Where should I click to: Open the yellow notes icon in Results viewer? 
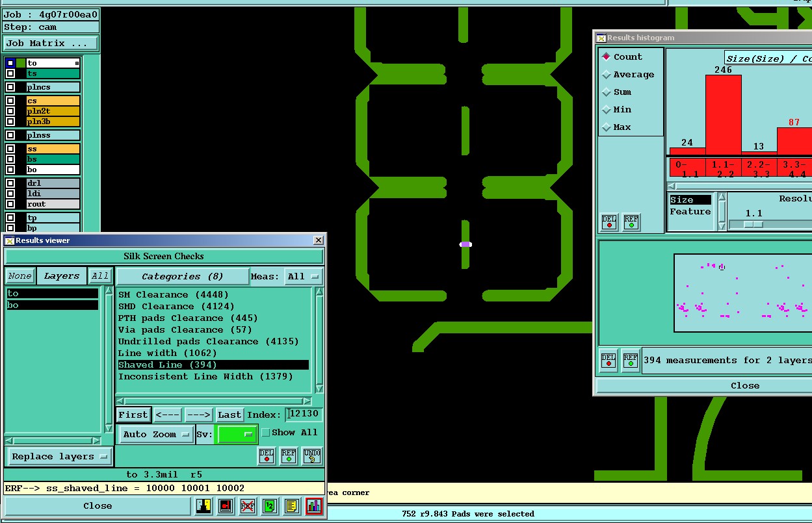tap(291, 505)
